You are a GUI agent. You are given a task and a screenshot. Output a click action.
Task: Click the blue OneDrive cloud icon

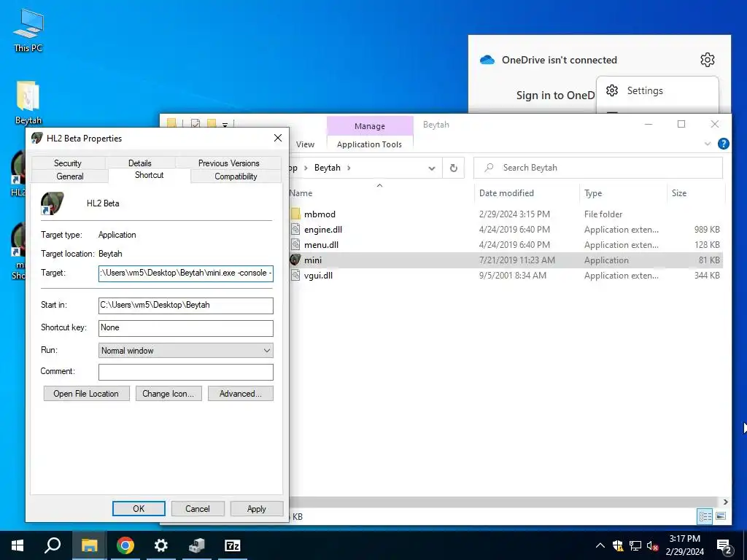[x=487, y=60]
